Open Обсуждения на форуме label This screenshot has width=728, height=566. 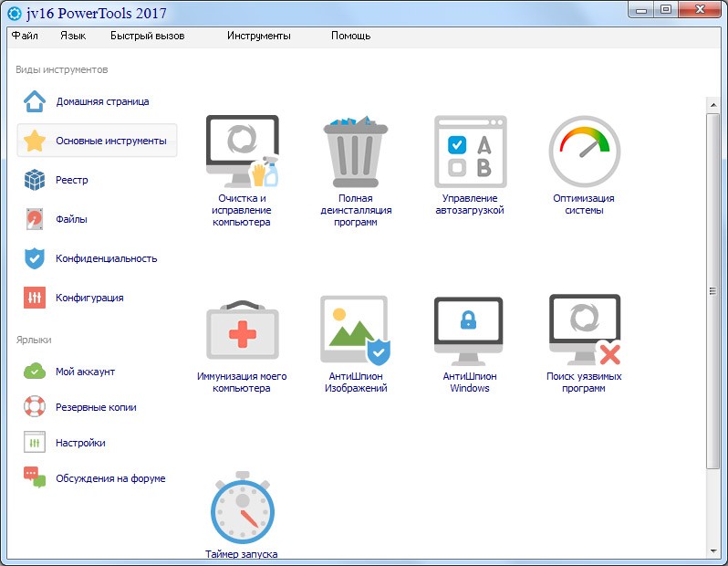click(110, 478)
